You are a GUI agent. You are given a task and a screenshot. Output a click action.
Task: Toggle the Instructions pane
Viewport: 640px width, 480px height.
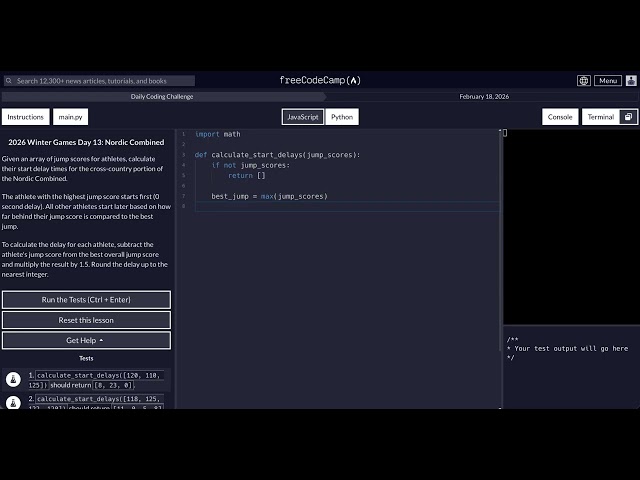coord(25,117)
